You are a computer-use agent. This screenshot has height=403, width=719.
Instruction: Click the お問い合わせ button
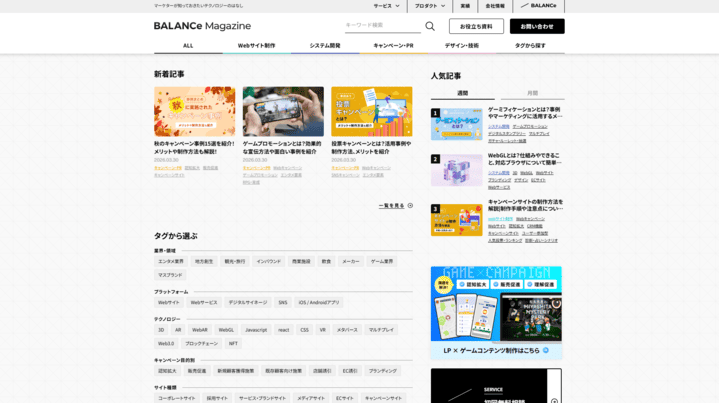[537, 26]
